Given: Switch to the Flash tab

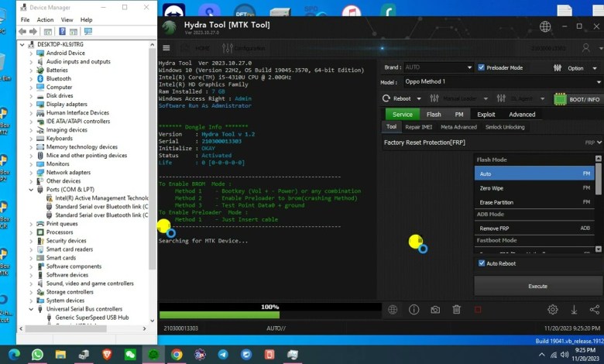Looking at the screenshot, I should 434,115.
